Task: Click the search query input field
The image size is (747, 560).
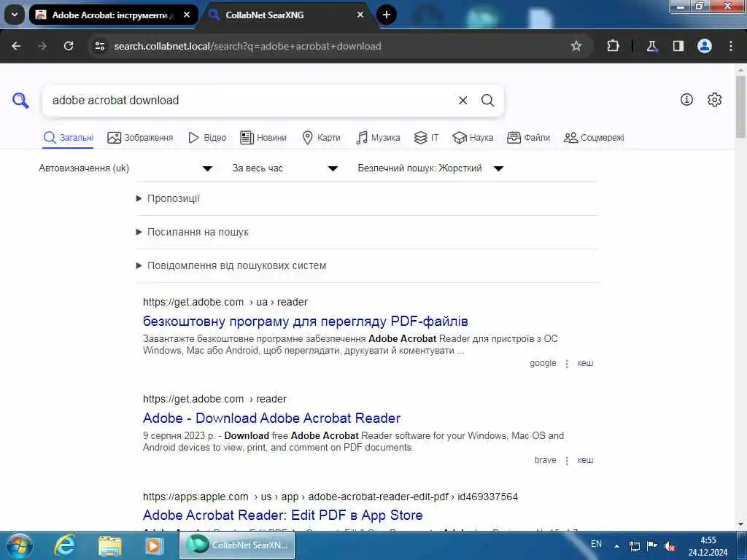Action: coord(252,101)
